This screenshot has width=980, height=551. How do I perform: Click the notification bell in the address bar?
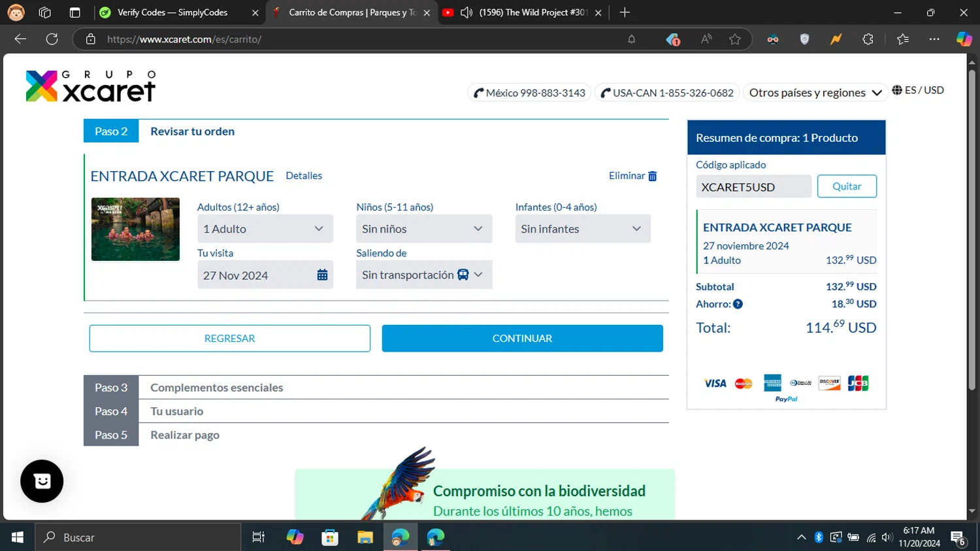click(x=631, y=39)
